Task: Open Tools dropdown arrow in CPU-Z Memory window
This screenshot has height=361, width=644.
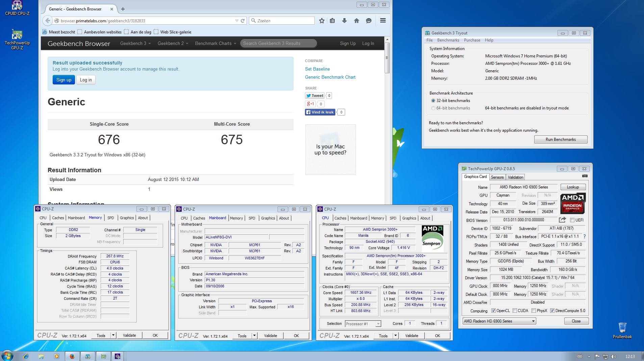Action: coord(113,335)
